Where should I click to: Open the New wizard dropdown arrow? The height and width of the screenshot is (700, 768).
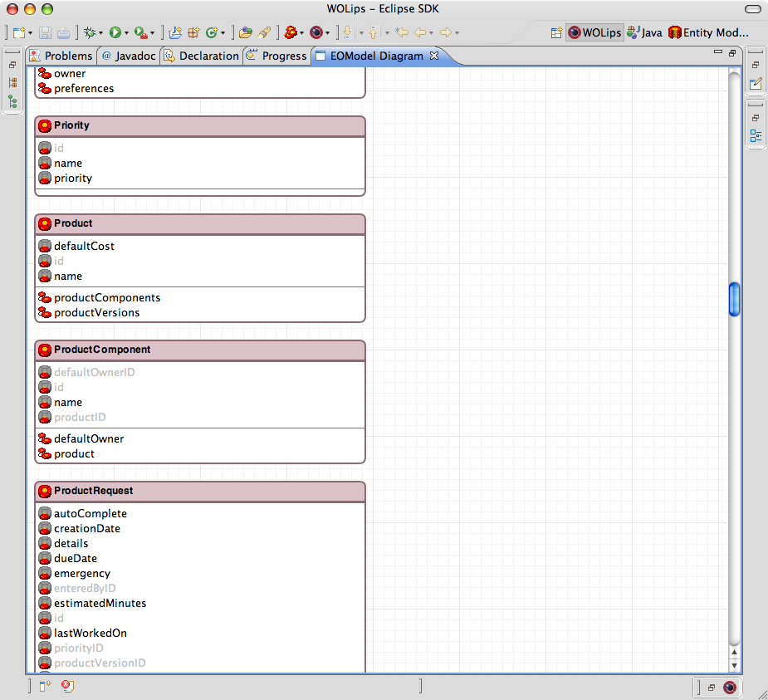click(x=31, y=34)
